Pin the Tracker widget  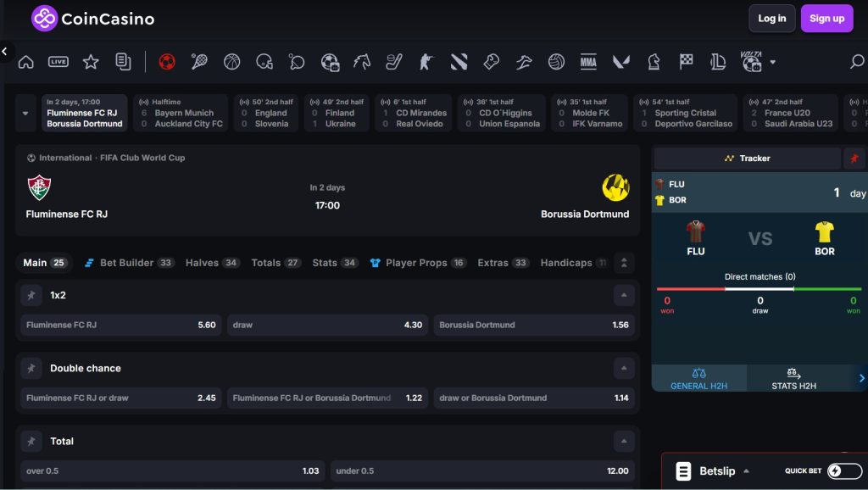click(854, 159)
